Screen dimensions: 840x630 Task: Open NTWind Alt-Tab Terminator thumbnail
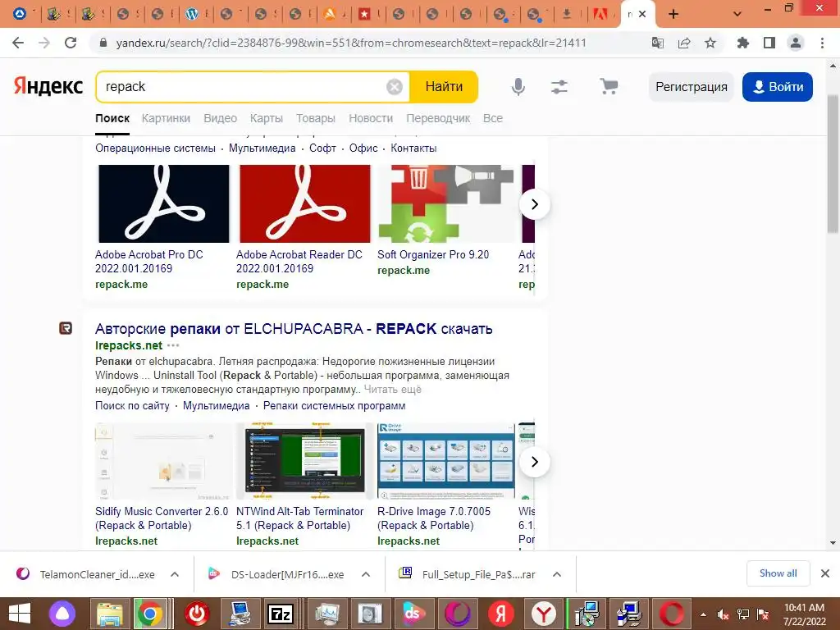305,461
